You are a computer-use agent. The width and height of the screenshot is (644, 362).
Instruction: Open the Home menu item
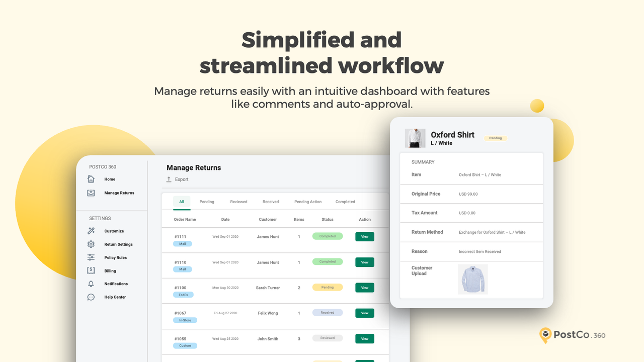tap(110, 179)
